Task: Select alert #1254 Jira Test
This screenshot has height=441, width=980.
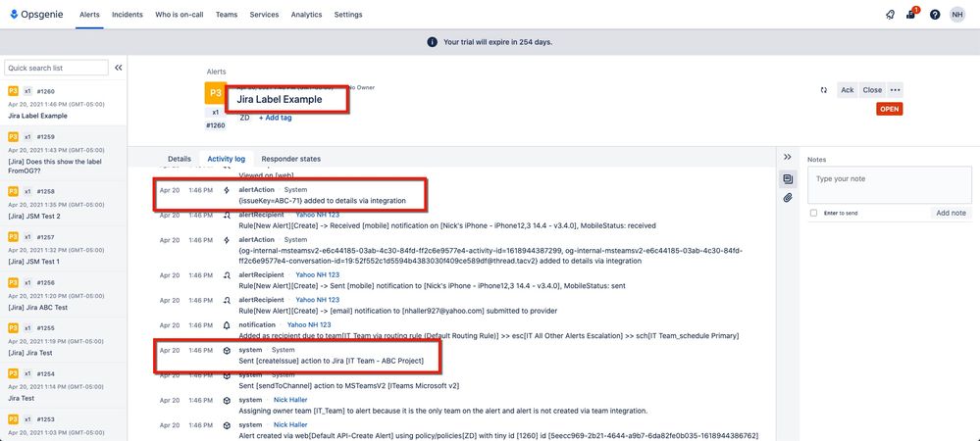Action: pyautogui.click(x=63, y=385)
